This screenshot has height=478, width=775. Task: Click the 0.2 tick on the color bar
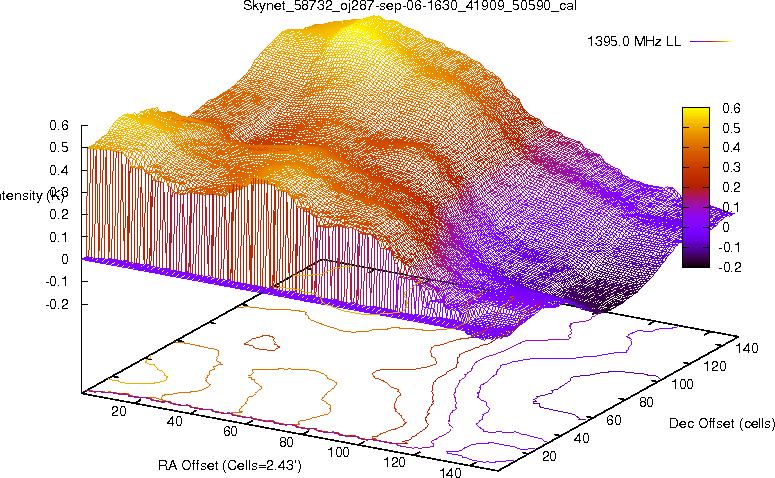(x=731, y=187)
